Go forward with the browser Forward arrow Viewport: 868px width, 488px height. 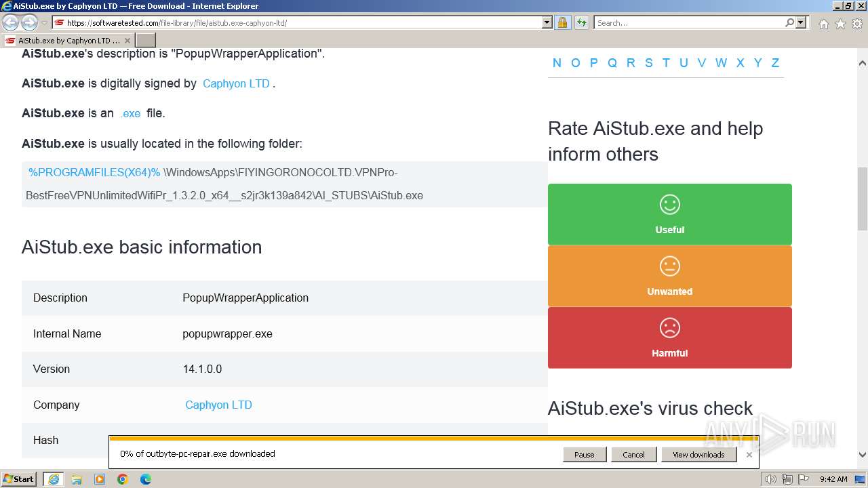(x=29, y=22)
